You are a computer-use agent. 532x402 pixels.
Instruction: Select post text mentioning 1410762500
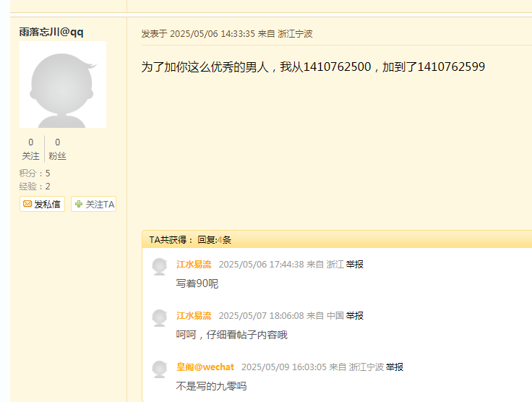[313, 67]
